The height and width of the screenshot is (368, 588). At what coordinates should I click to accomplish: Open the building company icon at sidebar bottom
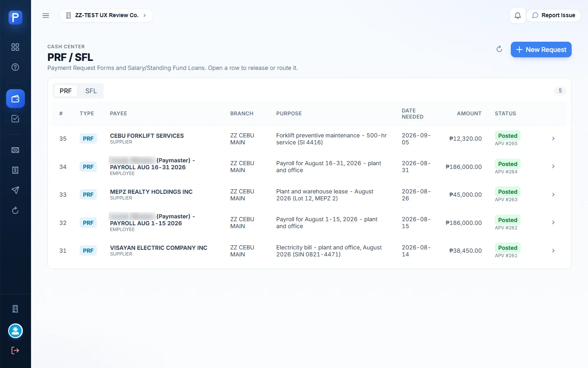tap(15, 309)
